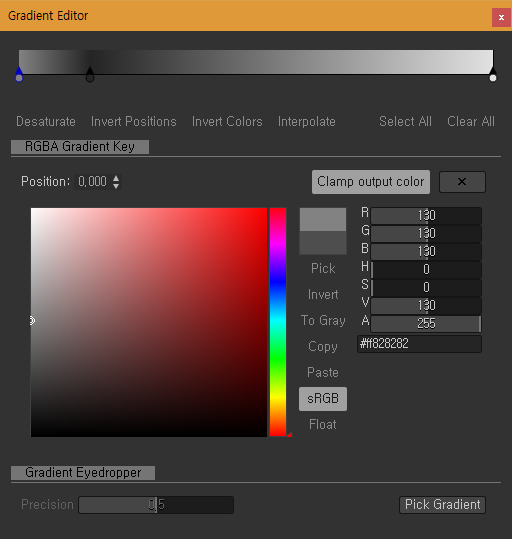
Task: Click Pick color option
Action: 323,268
